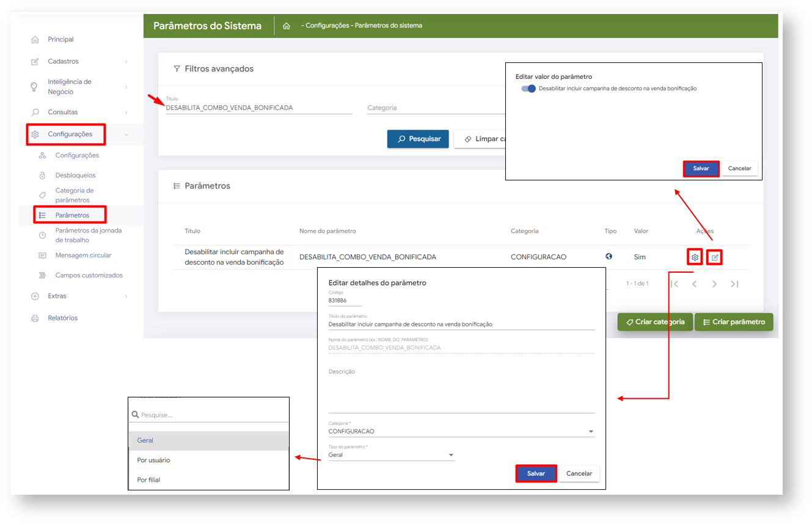The width and height of the screenshot is (812, 524).
Task: Click the CONFIGURACAO category cell in the table
Action: [538, 257]
